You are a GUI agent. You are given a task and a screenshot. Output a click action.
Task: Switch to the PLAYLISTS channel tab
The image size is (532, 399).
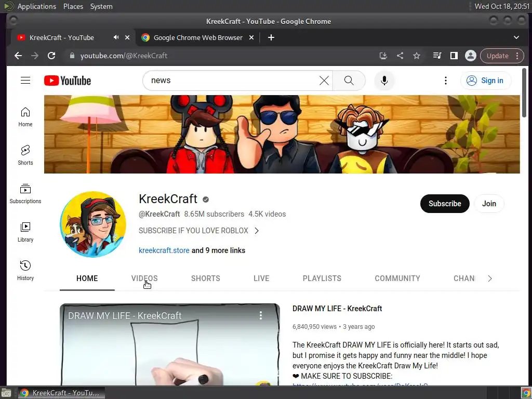[x=322, y=278]
